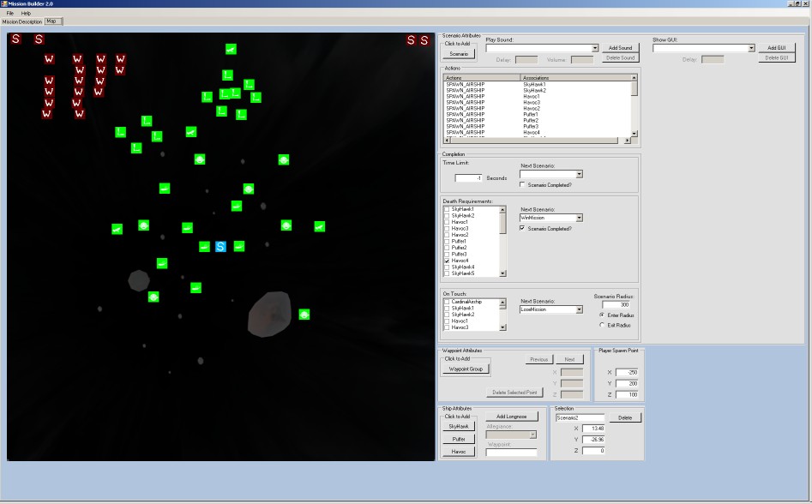812x504 pixels.
Task: Click the topmost green ship icon on map
Action: click(231, 49)
